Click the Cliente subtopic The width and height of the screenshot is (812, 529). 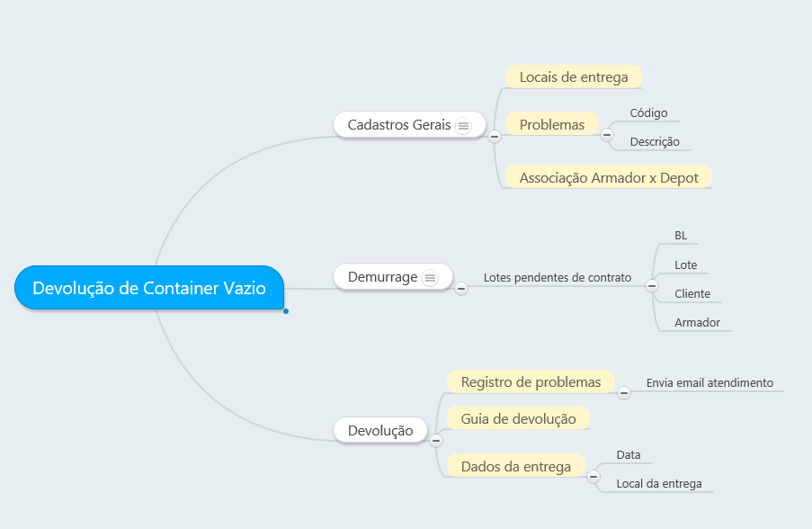[x=692, y=293]
